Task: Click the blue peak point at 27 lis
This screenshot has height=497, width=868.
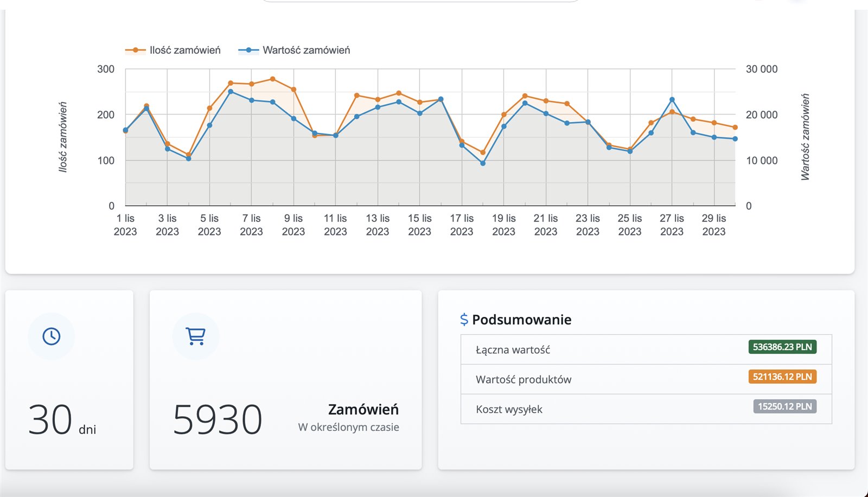Action: coord(672,100)
